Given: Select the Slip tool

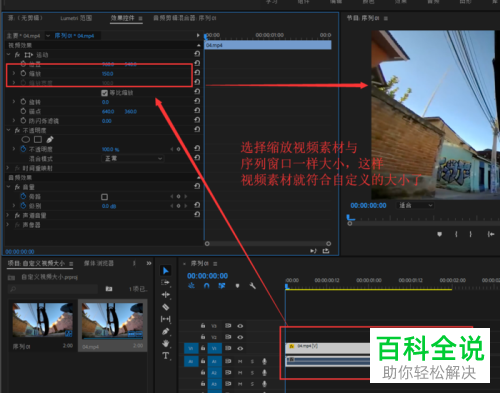Looking at the screenshot, I should pyautogui.click(x=165, y=319).
